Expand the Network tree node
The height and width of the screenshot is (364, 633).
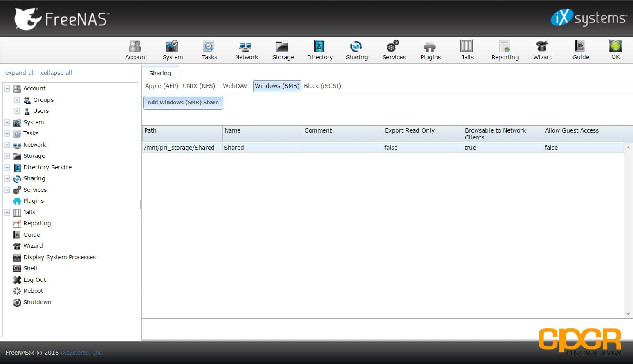click(x=7, y=145)
